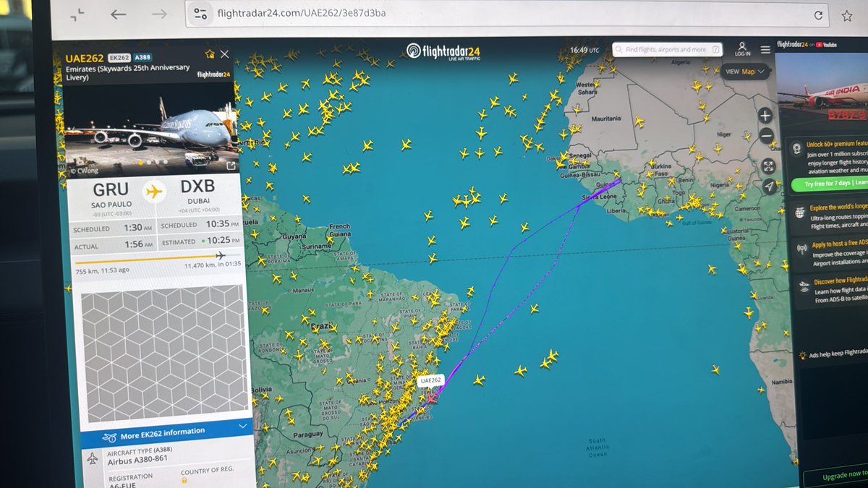This screenshot has width=868, height=488.
Task: Click the flightradar24.com URL address bar
Action: [x=506, y=14]
